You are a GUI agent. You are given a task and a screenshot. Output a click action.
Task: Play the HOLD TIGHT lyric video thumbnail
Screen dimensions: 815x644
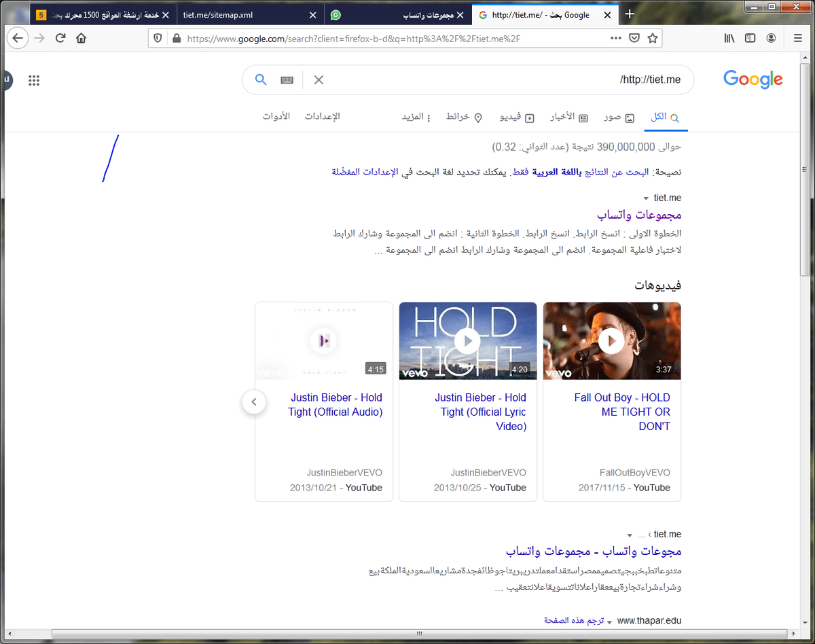pos(467,340)
